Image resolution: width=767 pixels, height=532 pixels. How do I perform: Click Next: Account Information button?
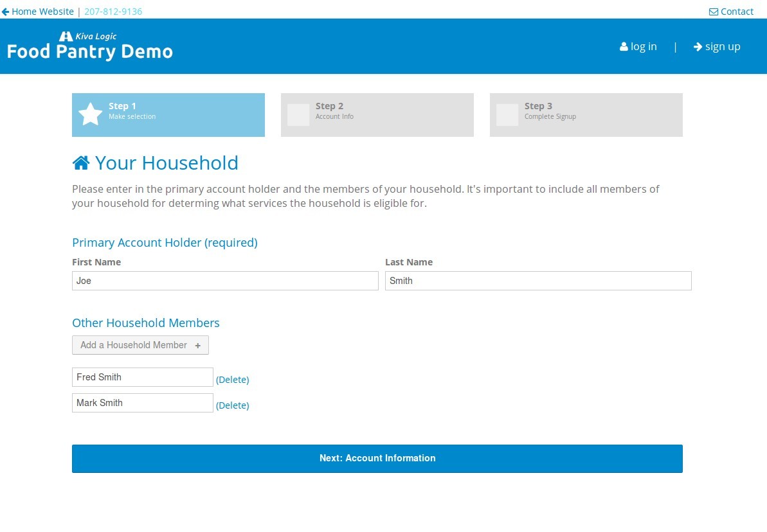(377, 459)
